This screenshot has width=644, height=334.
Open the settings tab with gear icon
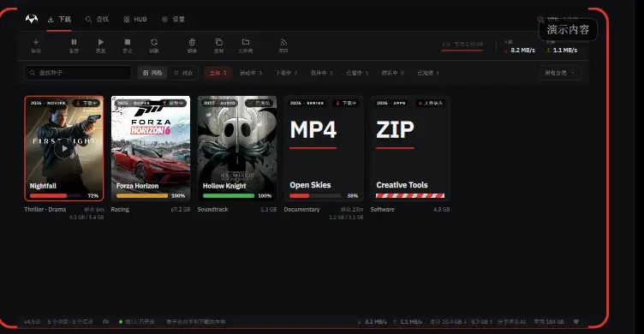[173, 20]
